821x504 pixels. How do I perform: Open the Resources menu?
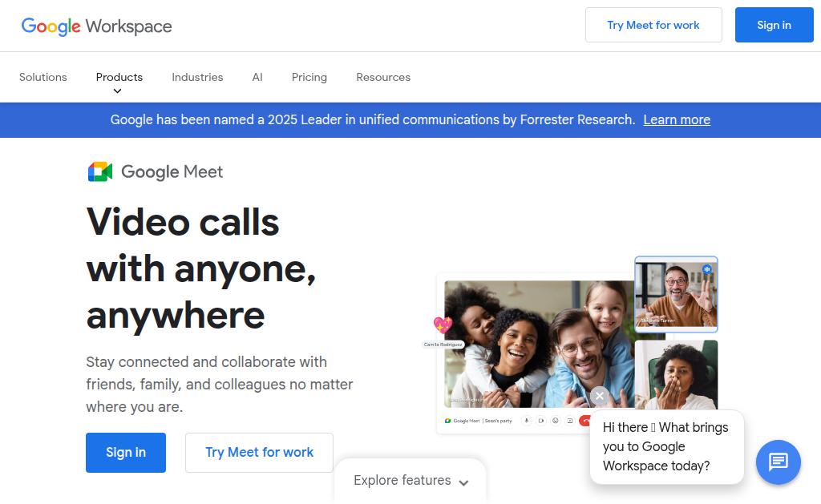tap(383, 77)
